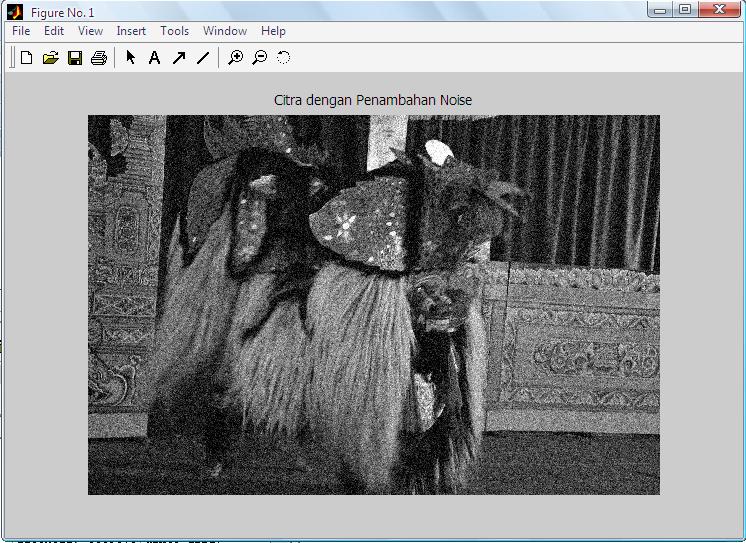Maximize the Figure No. 1 window
Image resolution: width=746 pixels, height=543 pixels.
point(685,10)
